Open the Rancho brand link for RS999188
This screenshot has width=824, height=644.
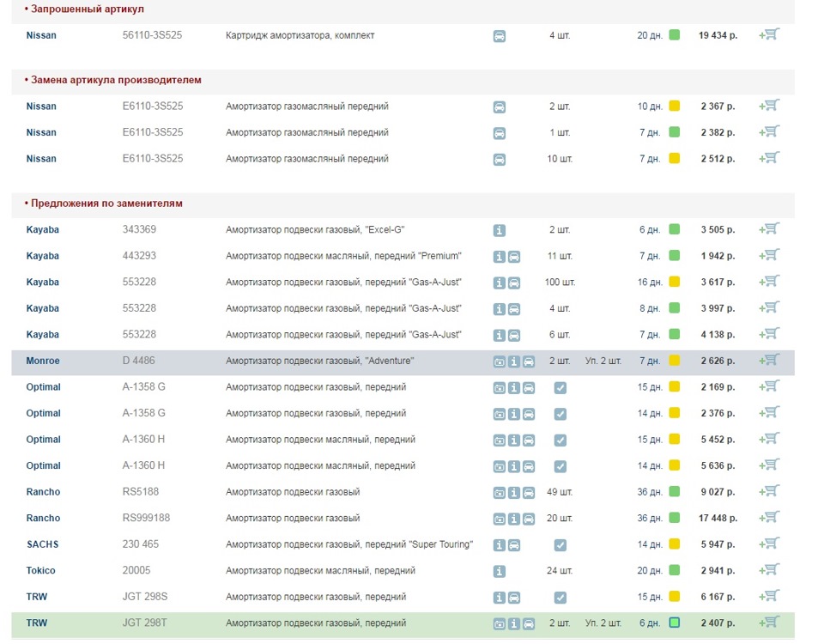pos(43,519)
